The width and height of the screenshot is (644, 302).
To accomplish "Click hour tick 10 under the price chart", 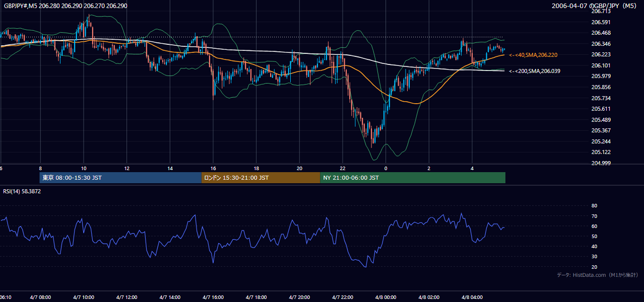I will point(84,168).
